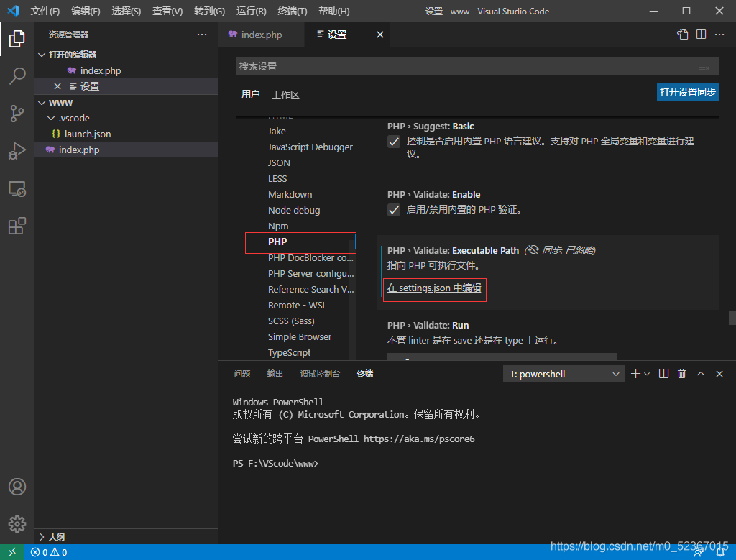Screen dimensions: 736x560
Task: Open the Manage gear menu
Action: pos(17,523)
